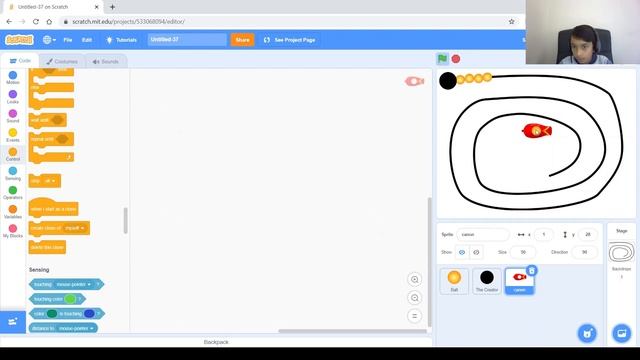The width and height of the screenshot is (640, 360).
Task: Click the sprite x position field
Action: pos(544,235)
